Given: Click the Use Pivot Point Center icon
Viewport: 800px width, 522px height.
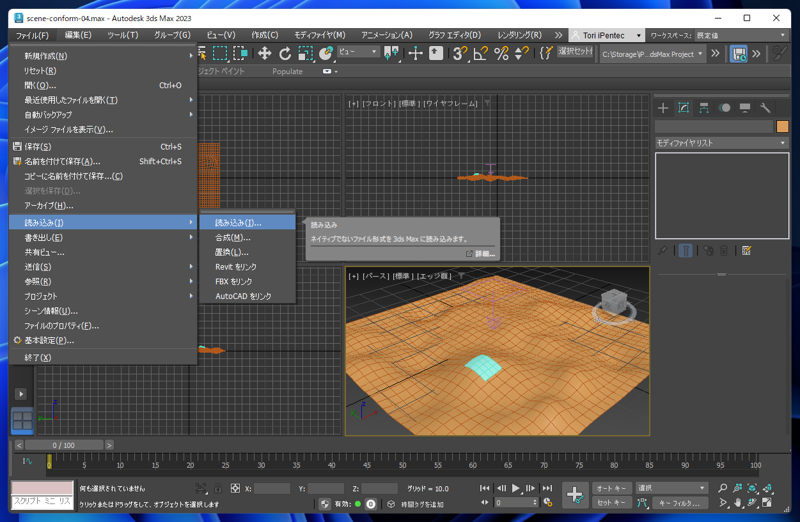Looking at the screenshot, I should pyautogui.click(x=391, y=53).
